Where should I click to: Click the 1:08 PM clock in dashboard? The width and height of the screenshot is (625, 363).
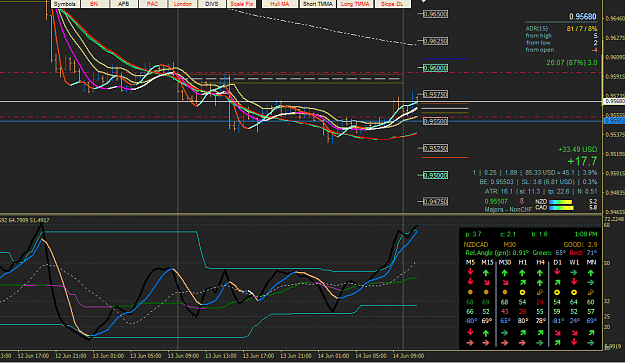(x=586, y=234)
